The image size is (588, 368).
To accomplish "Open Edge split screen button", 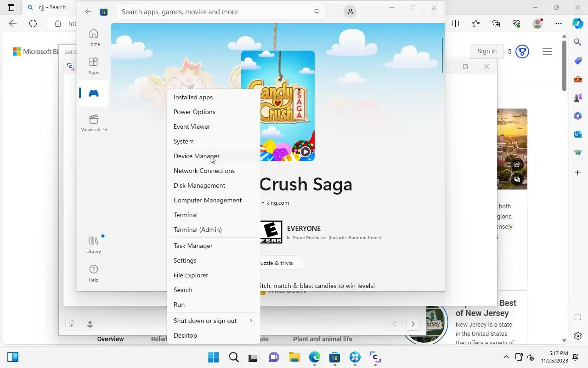I will [x=455, y=23].
